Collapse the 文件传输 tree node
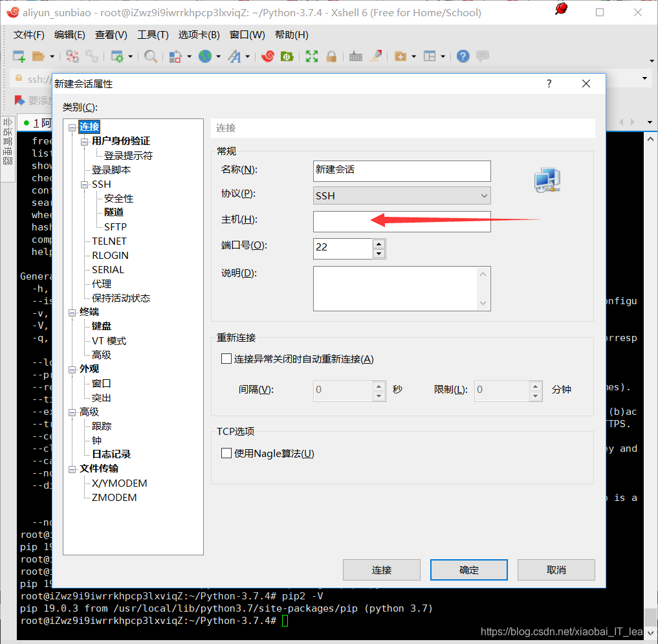 72,469
